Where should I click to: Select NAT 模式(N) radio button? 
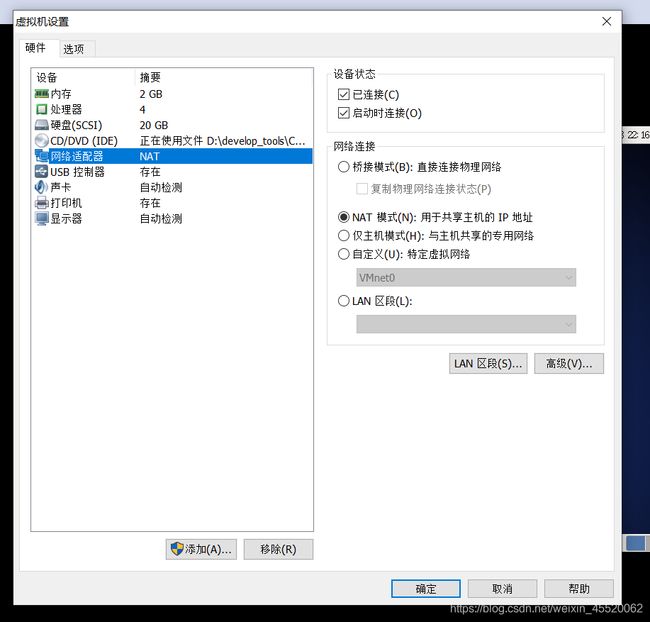tap(344, 217)
